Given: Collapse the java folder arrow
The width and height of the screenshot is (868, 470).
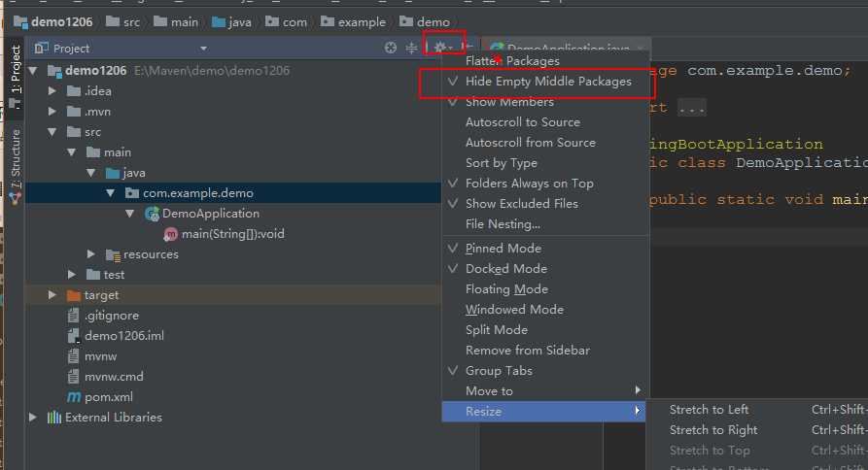Looking at the screenshot, I should [90, 173].
